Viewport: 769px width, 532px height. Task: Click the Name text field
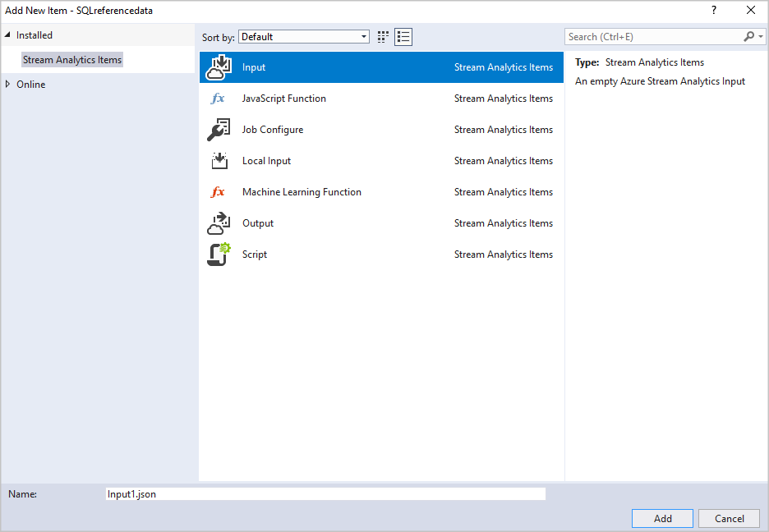(x=325, y=494)
